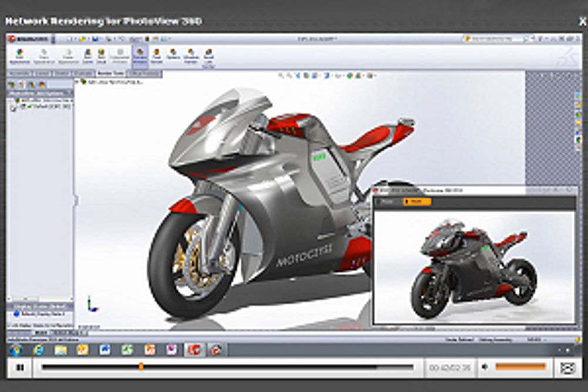Click Section View in the view toolbar
The width and height of the screenshot is (588, 392).
coord(306,76)
